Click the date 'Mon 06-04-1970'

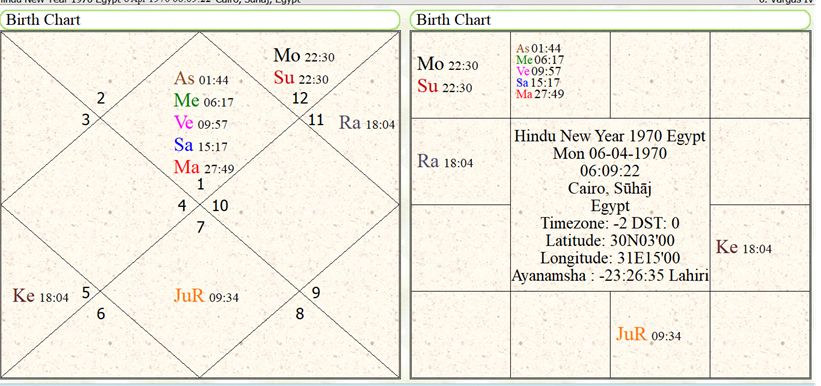tap(610, 153)
